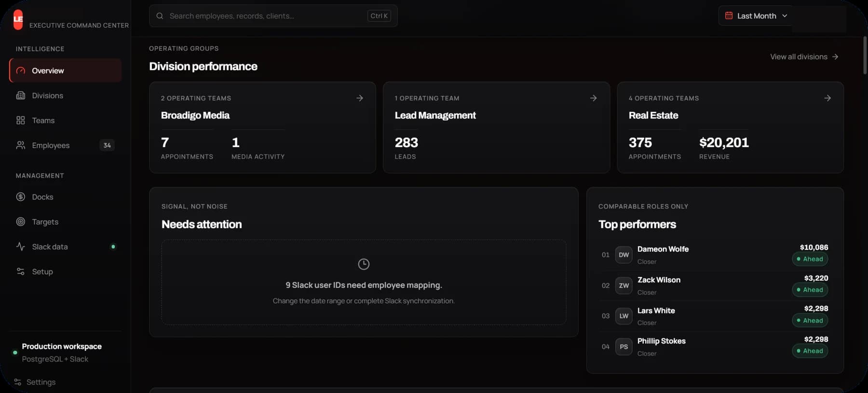This screenshot has width=868, height=393.
Task: Open Slack data activity icon
Action: (x=21, y=247)
